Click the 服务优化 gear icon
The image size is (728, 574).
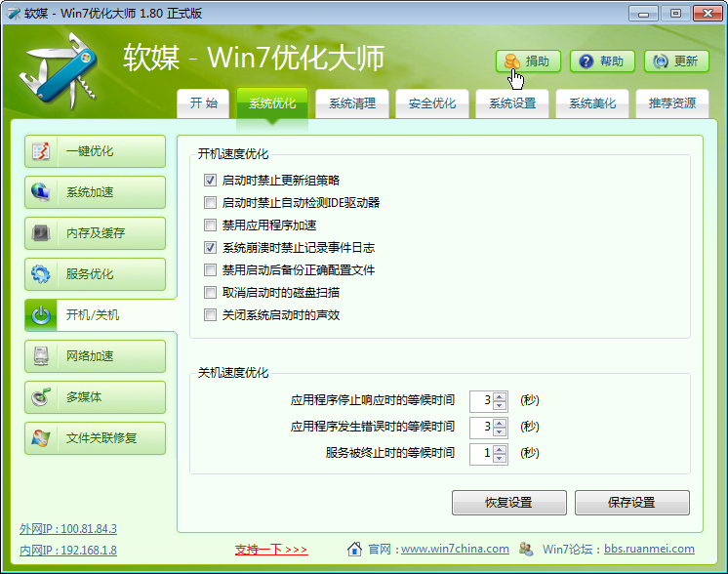pyautogui.click(x=41, y=274)
